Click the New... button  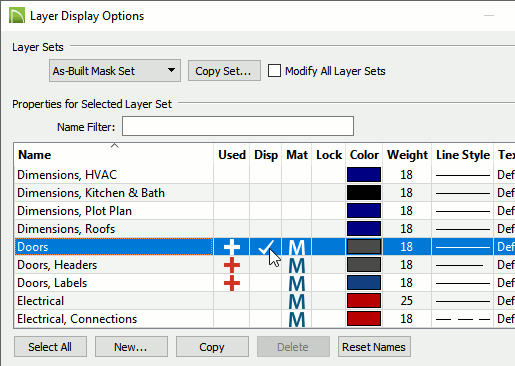131,347
